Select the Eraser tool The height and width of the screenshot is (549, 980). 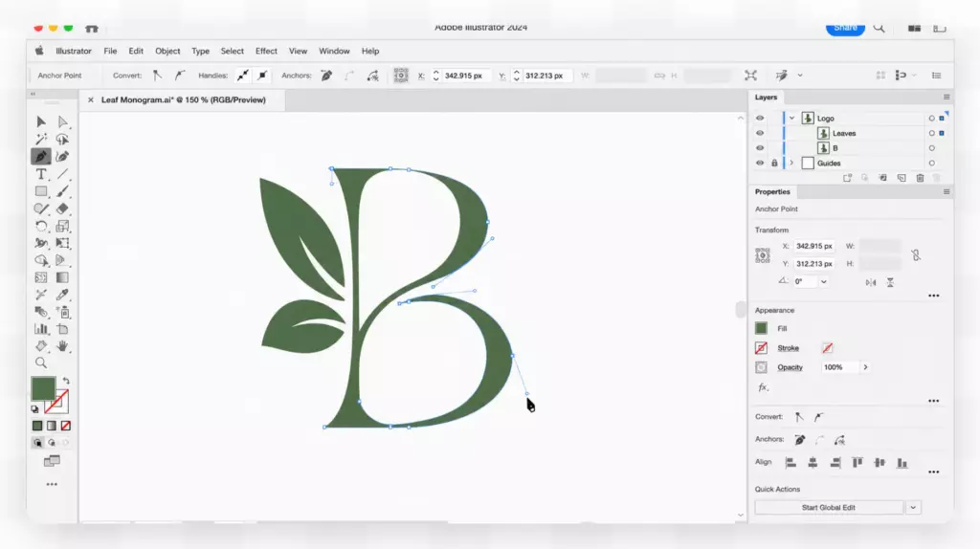62,209
